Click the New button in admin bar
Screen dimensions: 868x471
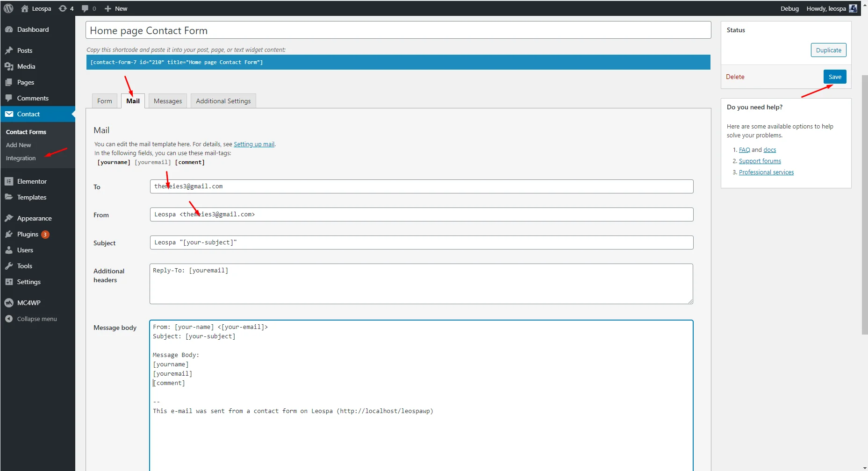pyautogui.click(x=116, y=8)
